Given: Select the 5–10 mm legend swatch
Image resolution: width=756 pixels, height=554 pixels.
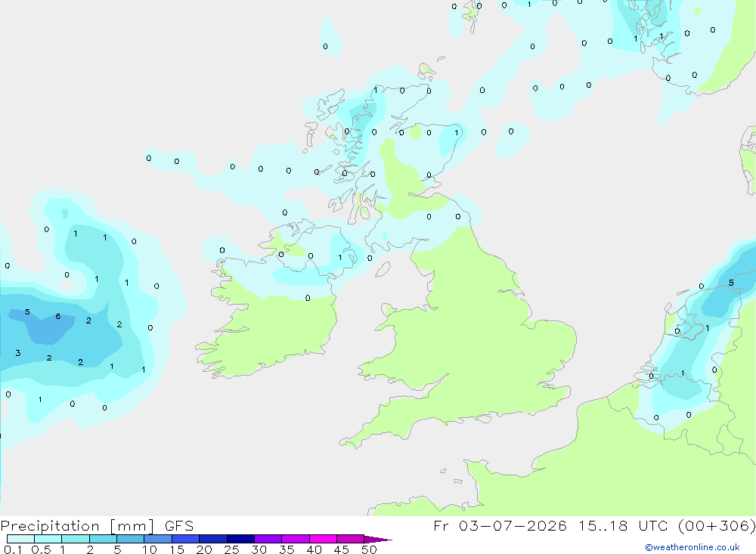Looking at the screenshot, I should (x=130, y=539).
